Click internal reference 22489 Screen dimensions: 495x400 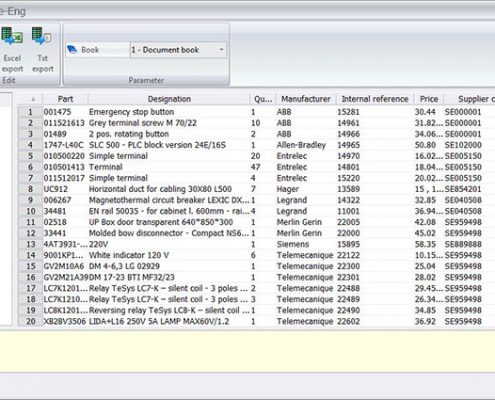tap(348, 299)
